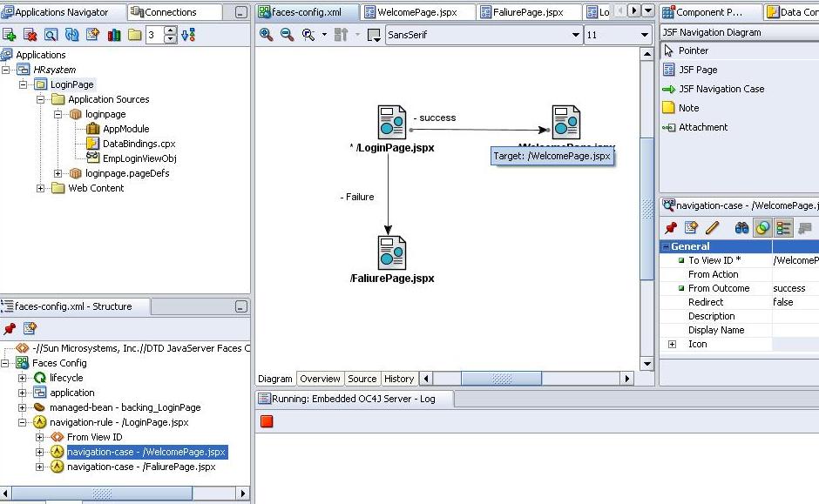Toggle the pin icon in Property Inspector
819x504 pixels.
671,228
